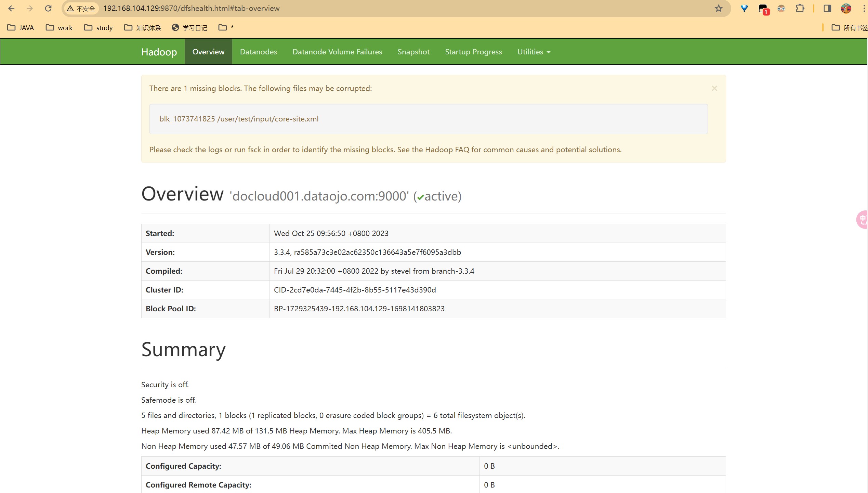Open the JAVA bookmarks folder
This screenshot has width=868, height=493.
pyautogui.click(x=21, y=28)
